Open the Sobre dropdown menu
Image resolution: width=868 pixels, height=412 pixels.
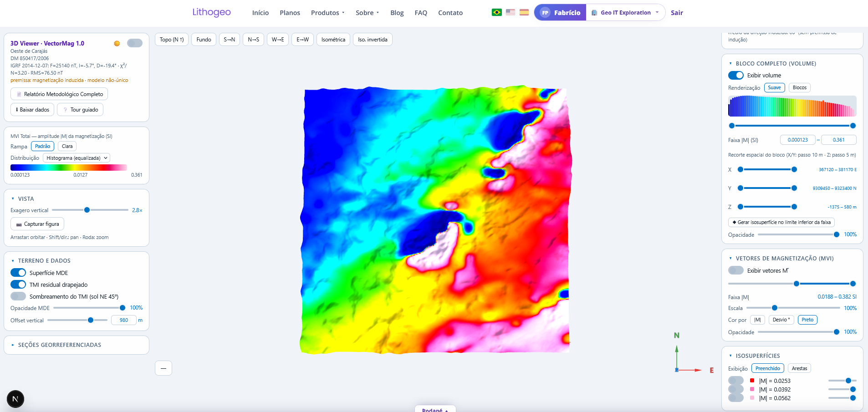pyautogui.click(x=367, y=13)
